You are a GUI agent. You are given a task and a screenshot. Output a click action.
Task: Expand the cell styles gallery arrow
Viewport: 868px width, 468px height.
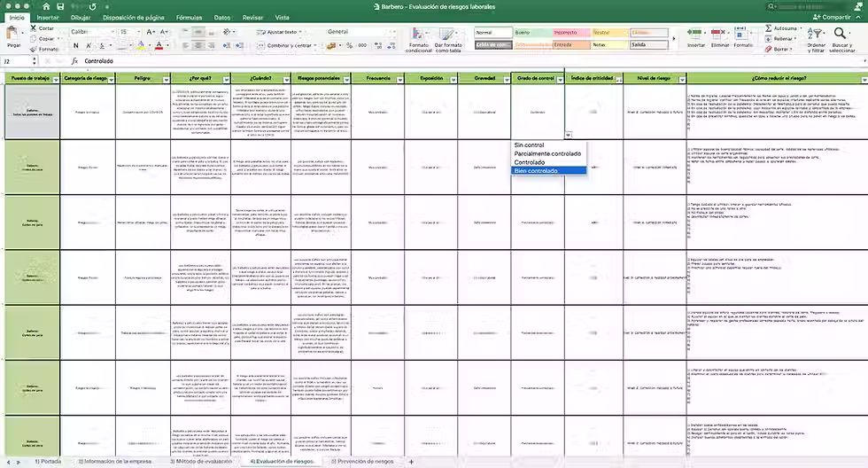click(674, 39)
